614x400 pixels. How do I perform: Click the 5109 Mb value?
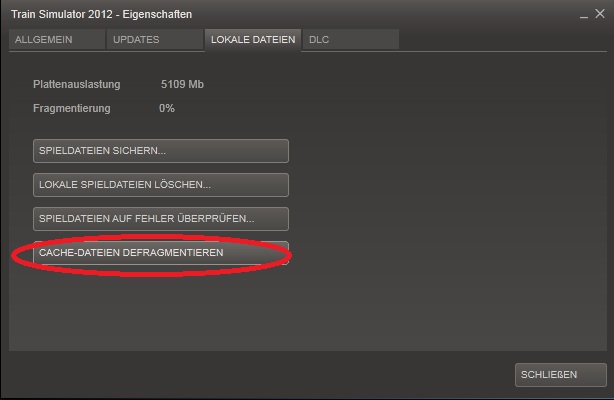182,84
